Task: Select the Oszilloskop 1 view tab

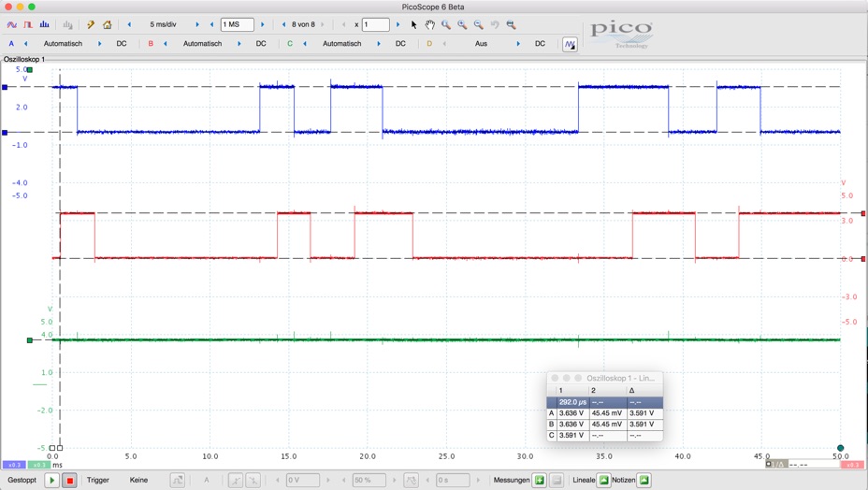Action: [x=24, y=59]
